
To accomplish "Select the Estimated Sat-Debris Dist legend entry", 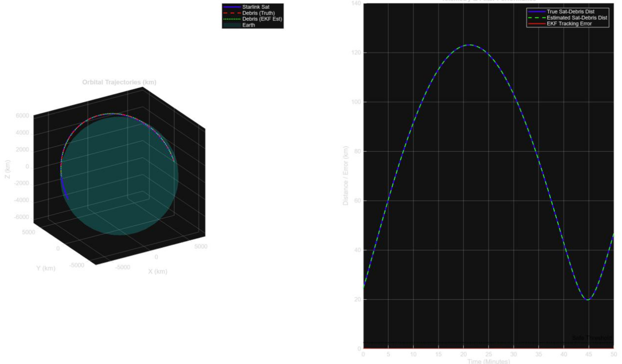I will point(568,18).
